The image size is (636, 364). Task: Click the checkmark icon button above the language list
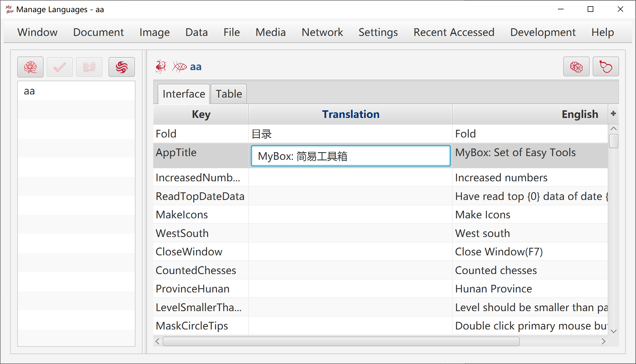(x=60, y=67)
